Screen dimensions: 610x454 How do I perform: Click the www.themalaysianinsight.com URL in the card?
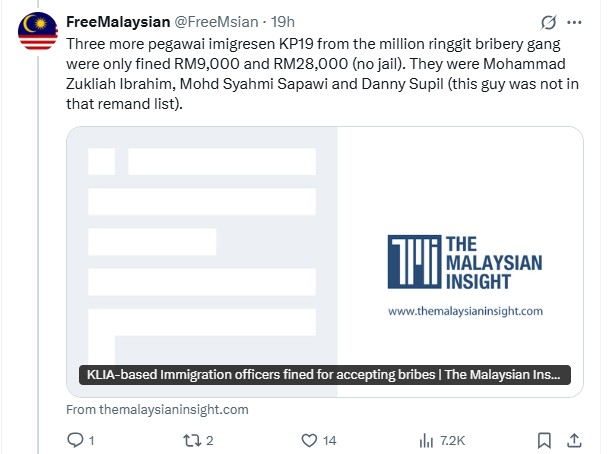(465, 311)
